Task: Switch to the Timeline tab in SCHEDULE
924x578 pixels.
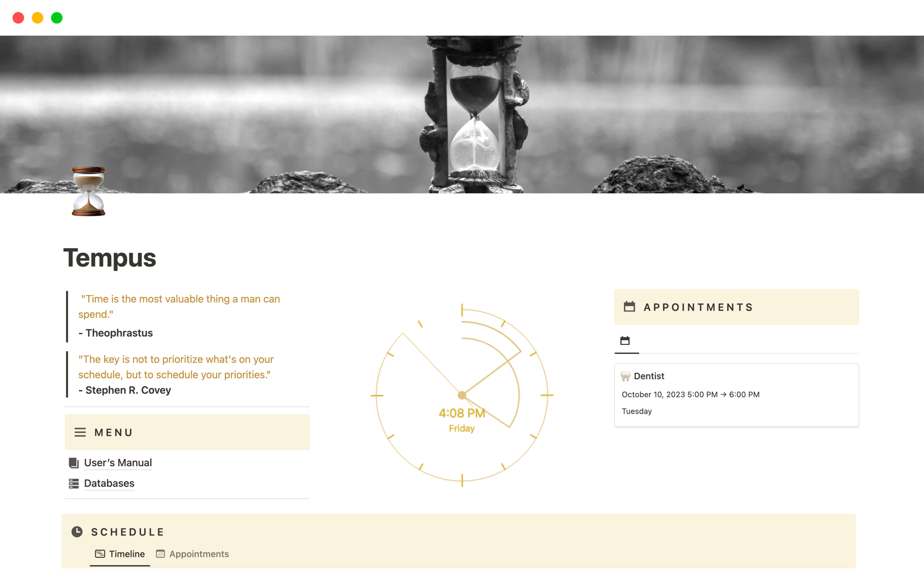Action: pyautogui.click(x=123, y=553)
